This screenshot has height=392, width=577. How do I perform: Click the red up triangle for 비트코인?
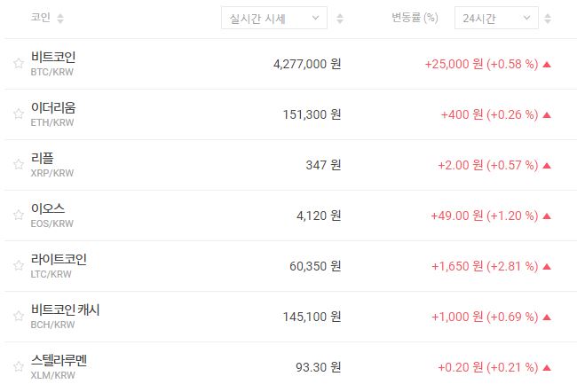point(547,64)
